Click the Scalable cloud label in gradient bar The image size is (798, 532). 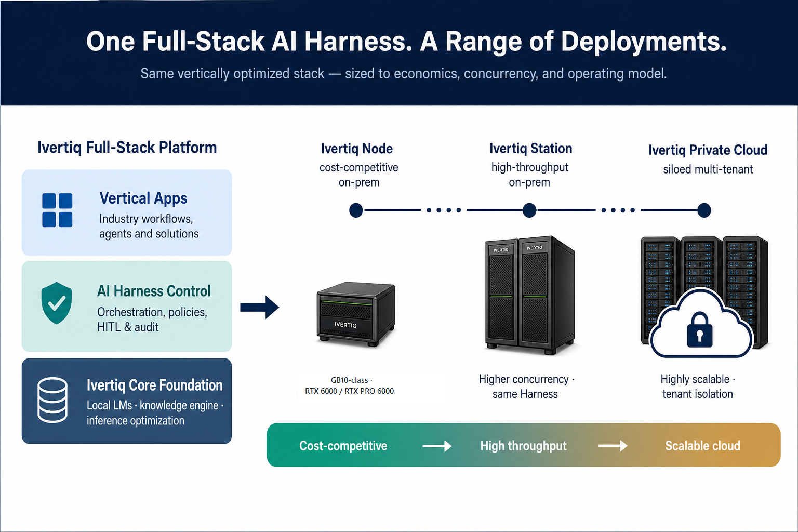coord(703,446)
